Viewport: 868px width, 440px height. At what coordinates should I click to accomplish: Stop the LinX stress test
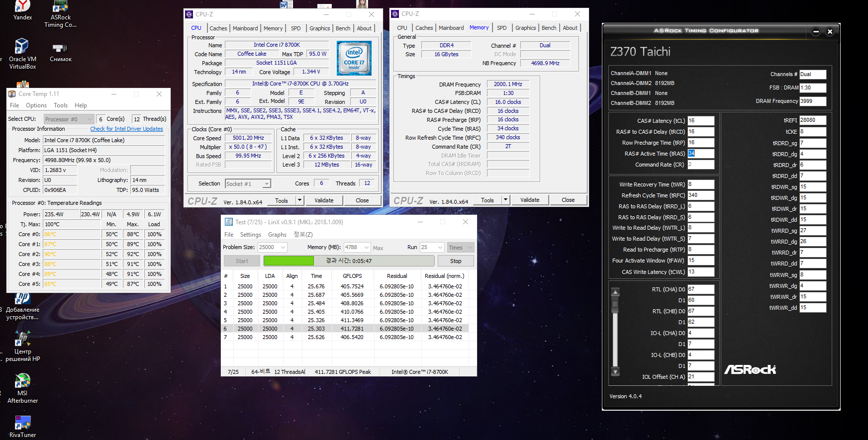pyautogui.click(x=456, y=261)
